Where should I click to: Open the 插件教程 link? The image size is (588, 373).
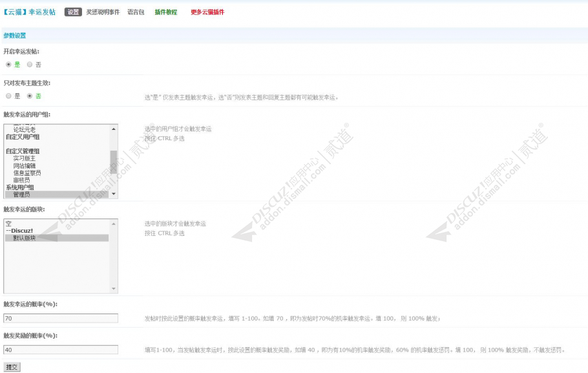click(166, 12)
